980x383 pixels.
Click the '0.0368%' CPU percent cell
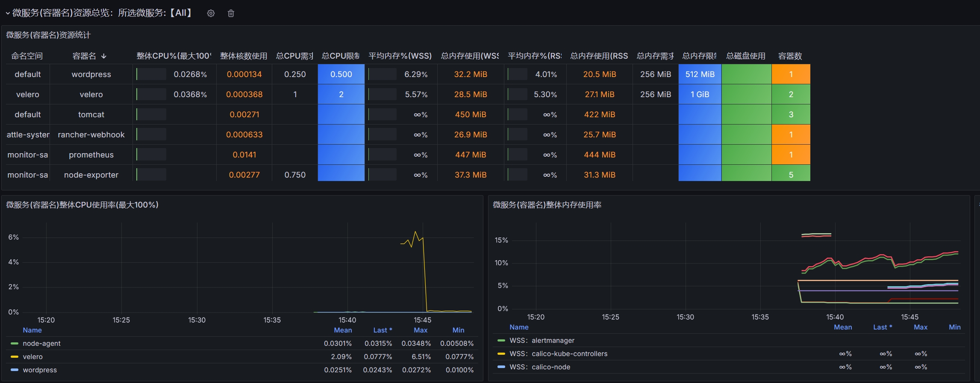(x=190, y=94)
